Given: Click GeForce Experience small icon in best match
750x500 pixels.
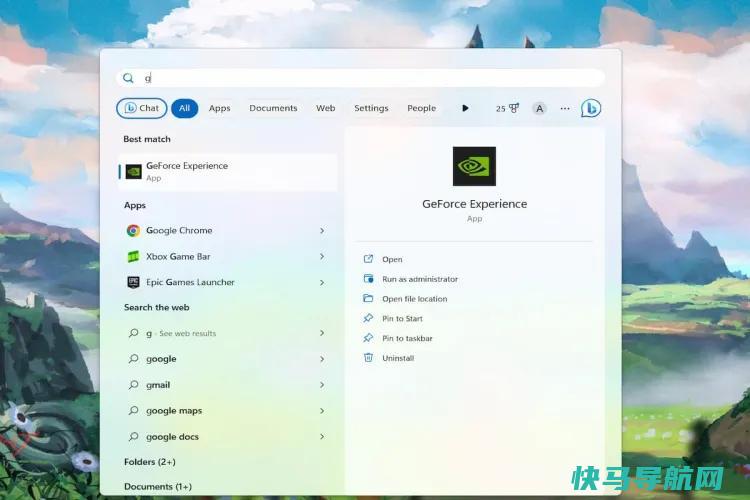Looking at the screenshot, I should 133,172.
